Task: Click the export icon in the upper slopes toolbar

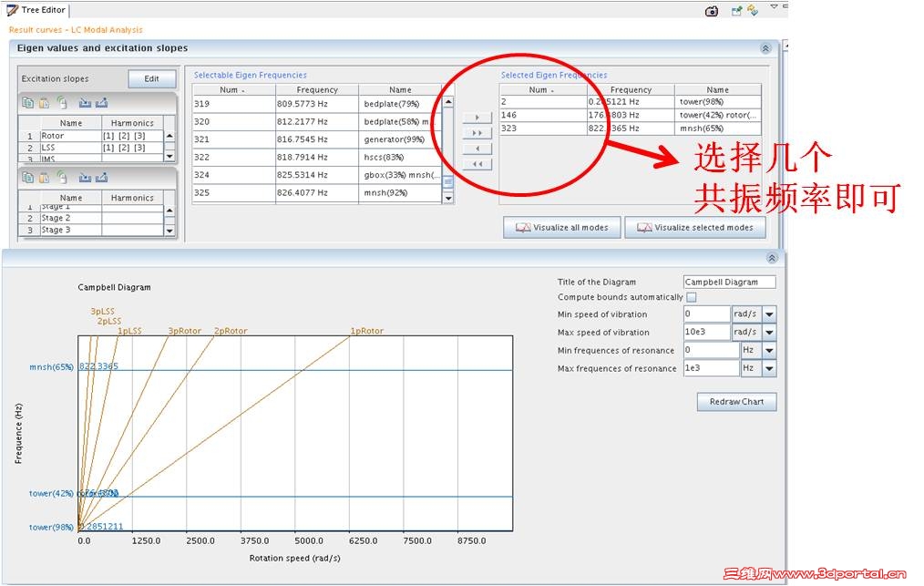Action: [x=101, y=103]
